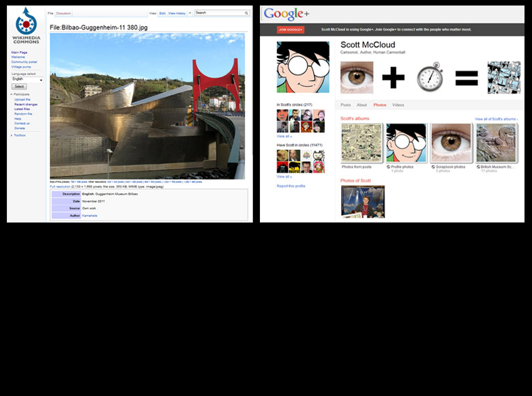Open the Videos tab on Scott's profile

click(398, 104)
